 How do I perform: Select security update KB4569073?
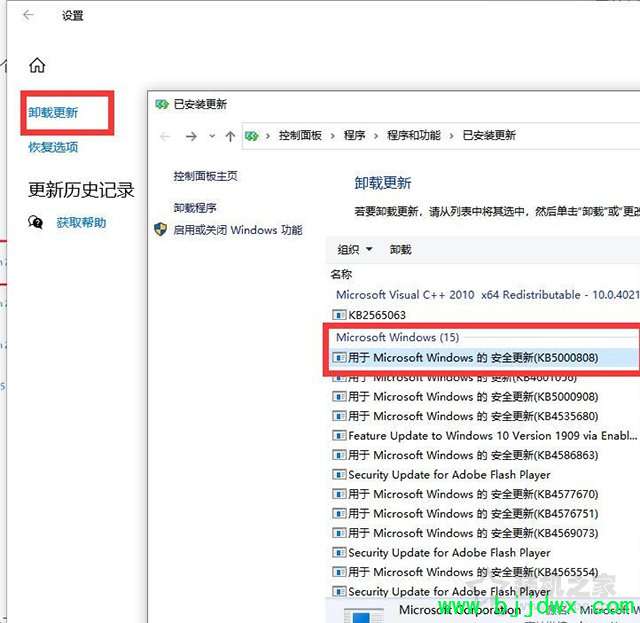[x=473, y=533]
